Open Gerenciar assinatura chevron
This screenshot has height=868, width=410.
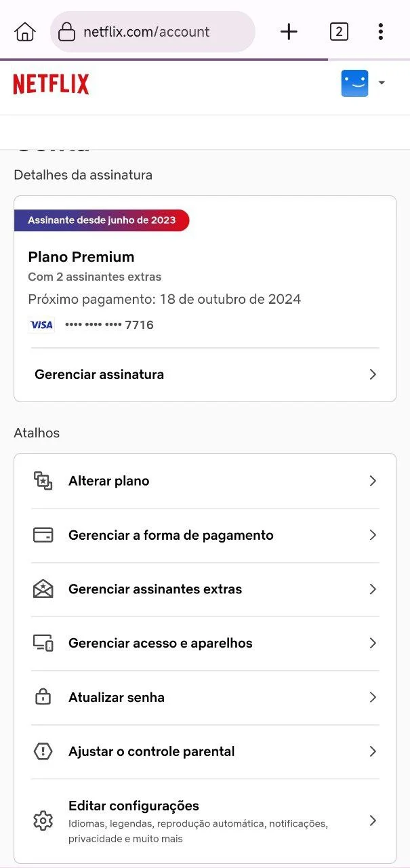coord(373,374)
